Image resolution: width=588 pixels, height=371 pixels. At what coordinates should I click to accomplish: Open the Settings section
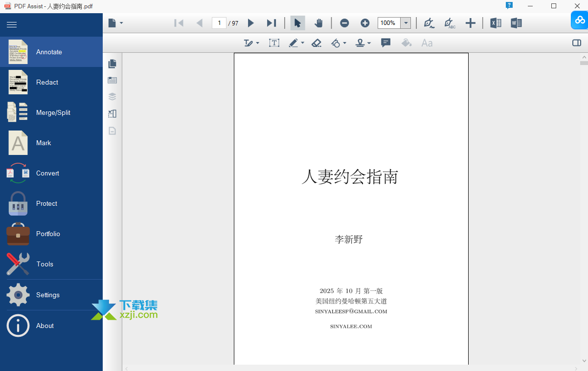tap(47, 295)
